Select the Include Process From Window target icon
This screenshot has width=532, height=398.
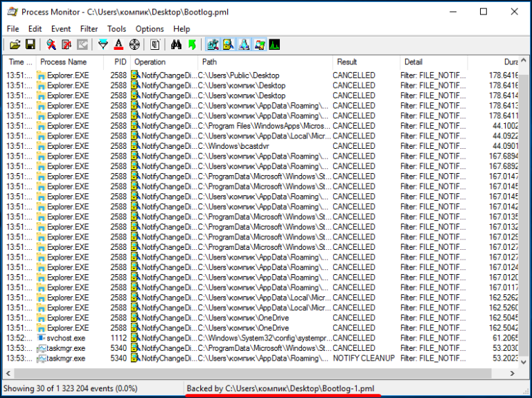134,45
